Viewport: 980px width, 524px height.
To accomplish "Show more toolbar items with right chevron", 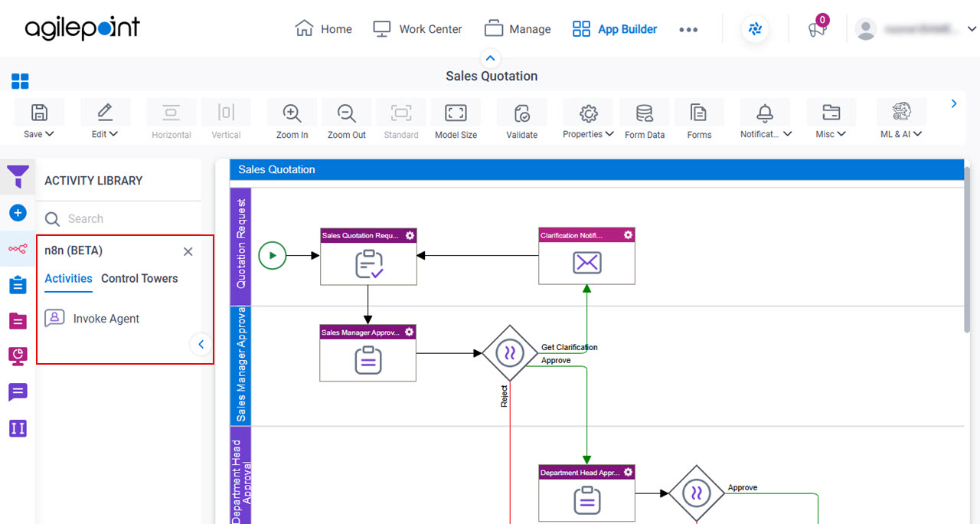I will tap(954, 103).
